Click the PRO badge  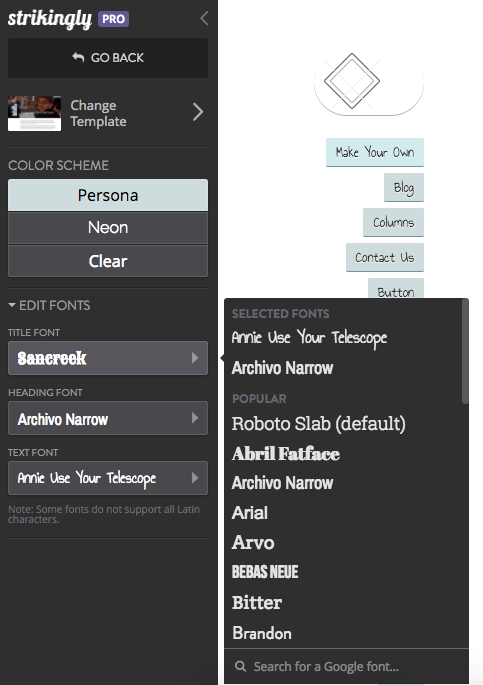click(114, 19)
